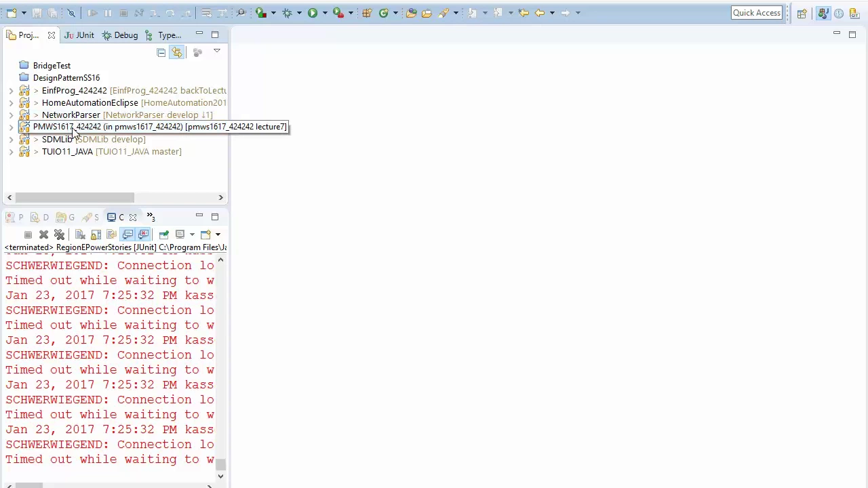Screen dimensions: 868x488
Task: Expand the HomeAutomationEclipse project node
Action: click(11, 103)
